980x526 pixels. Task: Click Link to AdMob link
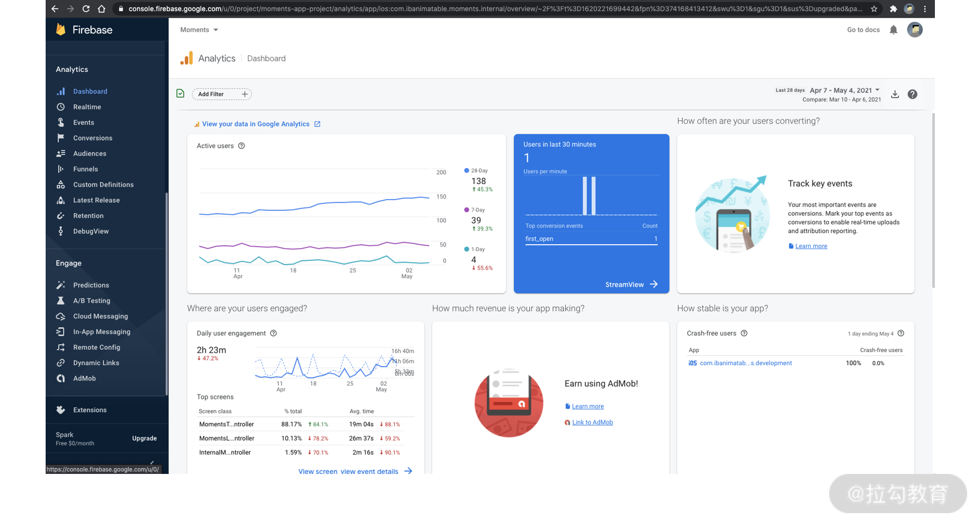tap(592, 422)
